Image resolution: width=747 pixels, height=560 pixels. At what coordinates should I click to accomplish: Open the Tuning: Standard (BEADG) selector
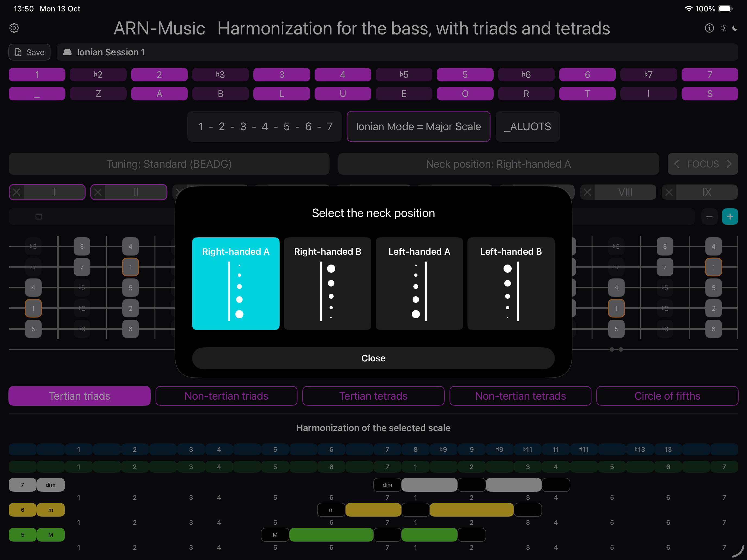(169, 164)
